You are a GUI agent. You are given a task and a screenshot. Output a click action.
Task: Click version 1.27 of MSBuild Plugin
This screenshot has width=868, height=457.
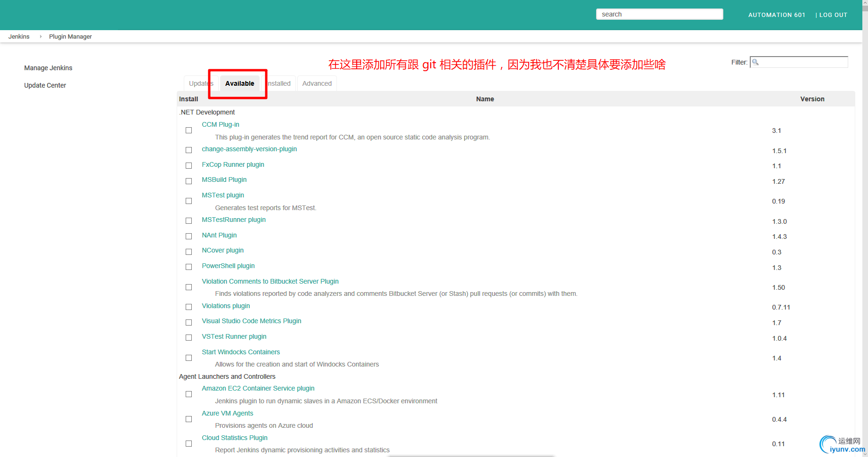778,181
